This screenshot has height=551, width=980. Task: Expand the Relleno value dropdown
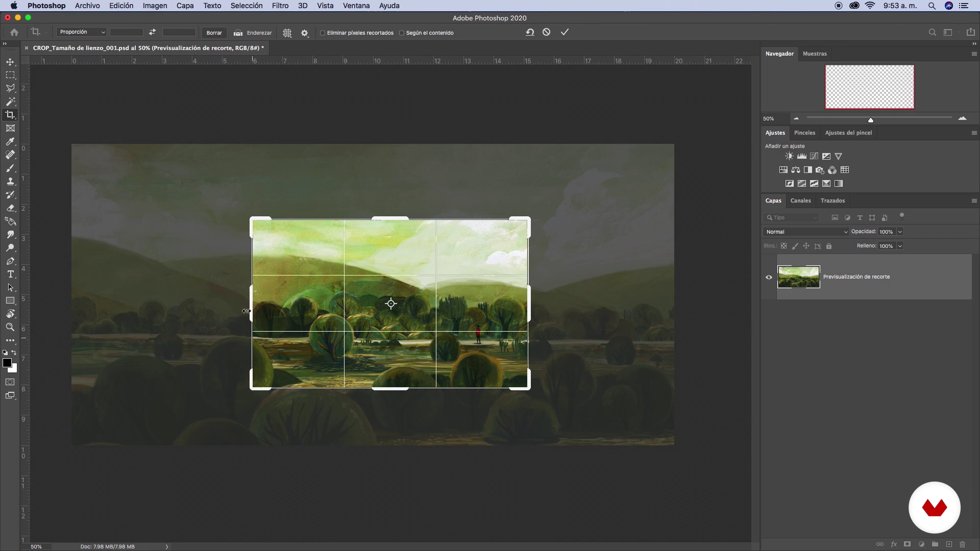click(900, 246)
